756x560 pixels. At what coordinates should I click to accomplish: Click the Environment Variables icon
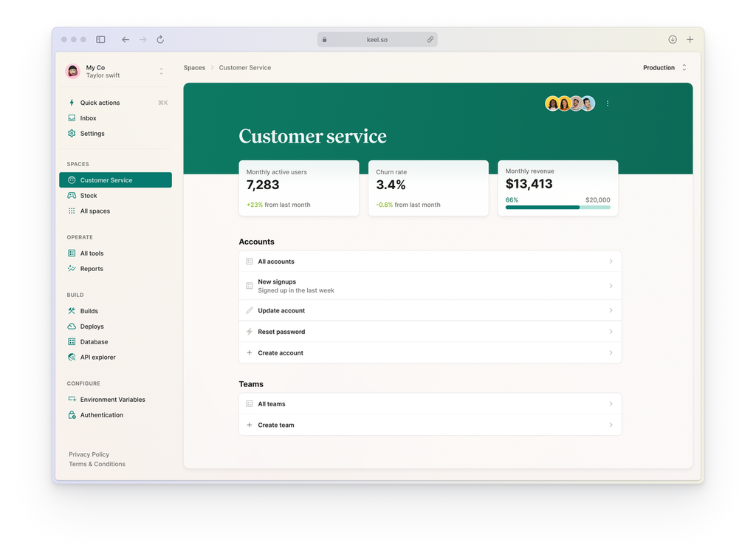click(72, 400)
